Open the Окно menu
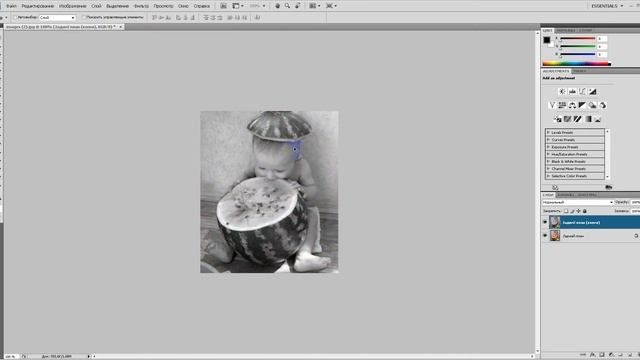This screenshot has width=640, height=360. point(183,6)
